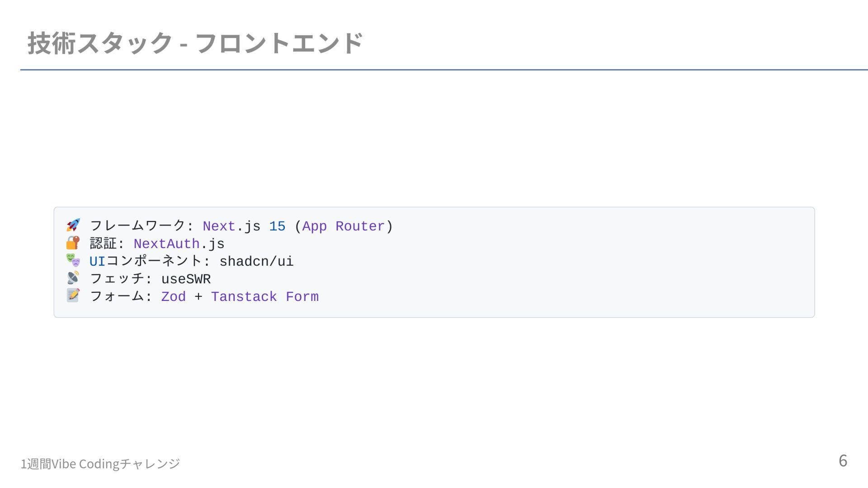Click the lock-with-key emoji beside 認証

[x=73, y=243]
